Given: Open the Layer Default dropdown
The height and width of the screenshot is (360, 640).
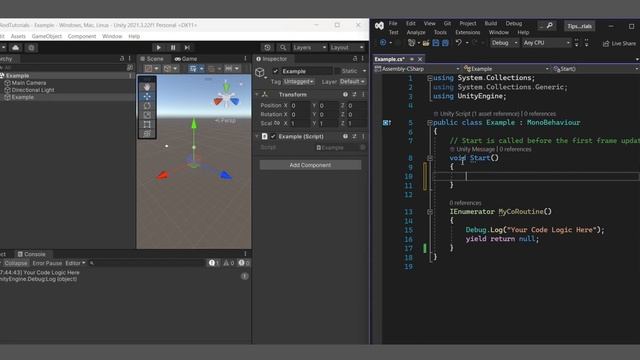Looking at the screenshot, I should click(352, 82).
